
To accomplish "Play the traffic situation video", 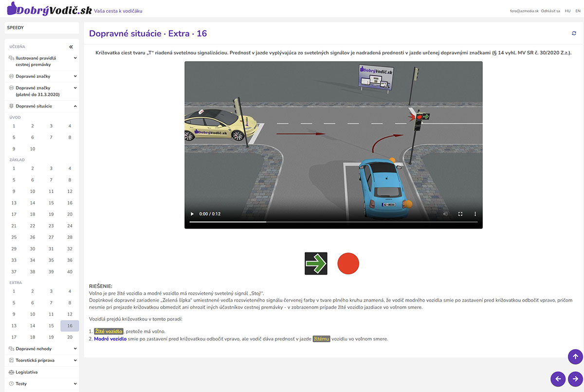I will pyautogui.click(x=192, y=214).
